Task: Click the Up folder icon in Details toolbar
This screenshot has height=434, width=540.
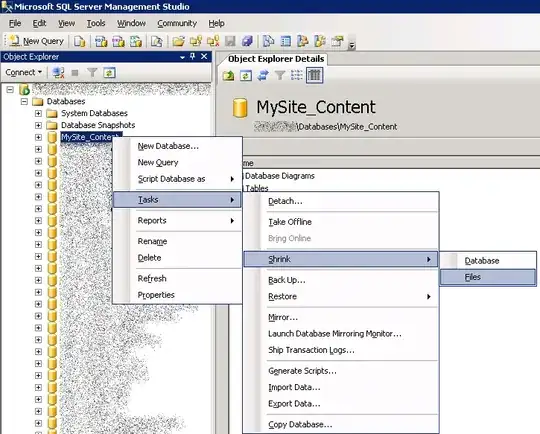Action: [x=229, y=75]
